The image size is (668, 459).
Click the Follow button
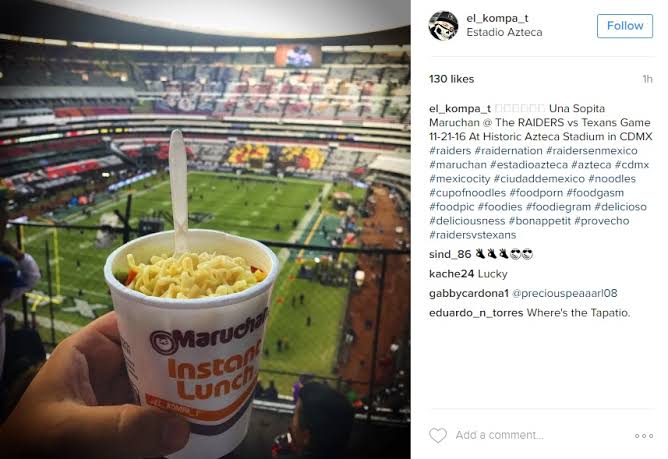click(625, 26)
